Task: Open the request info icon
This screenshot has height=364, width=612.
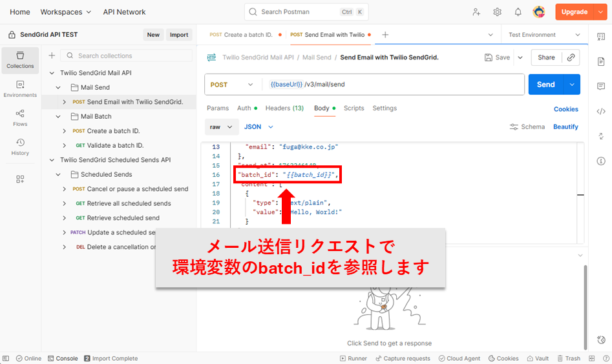Action: click(601, 161)
